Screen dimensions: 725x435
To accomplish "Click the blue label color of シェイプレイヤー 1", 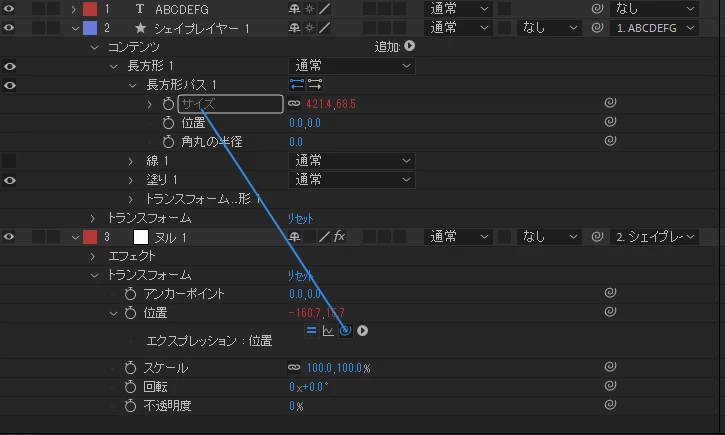I will (x=90, y=28).
